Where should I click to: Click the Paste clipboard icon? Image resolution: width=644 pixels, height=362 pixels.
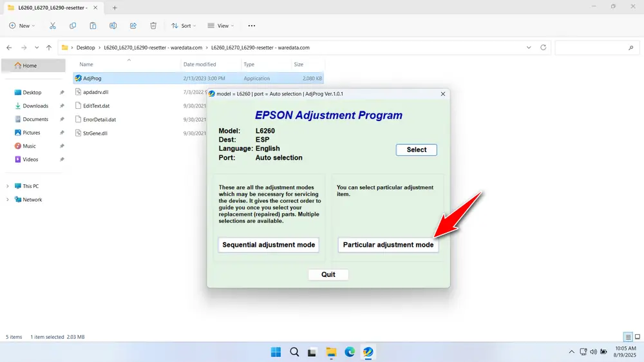pos(93,26)
